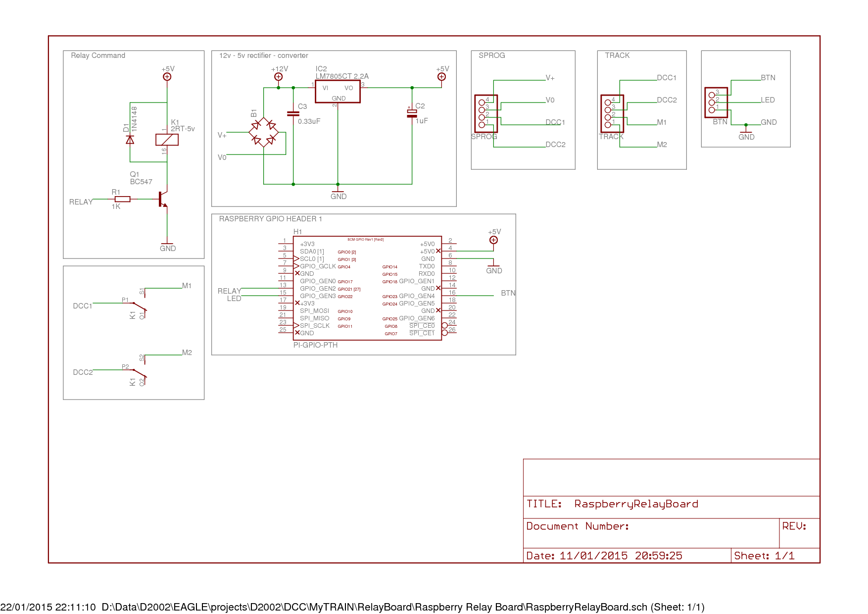Click the '2RT-5v' relay value label
The height and width of the screenshot is (614, 868).
tap(183, 129)
